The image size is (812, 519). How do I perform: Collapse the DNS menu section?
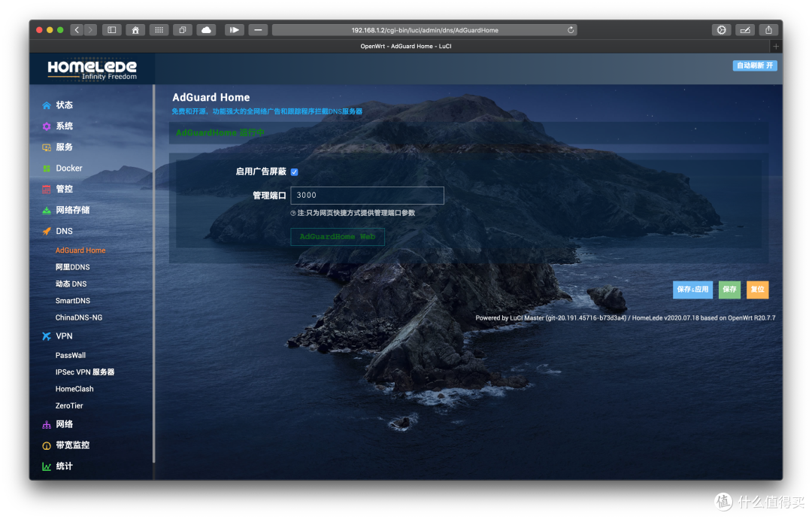tap(64, 231)
